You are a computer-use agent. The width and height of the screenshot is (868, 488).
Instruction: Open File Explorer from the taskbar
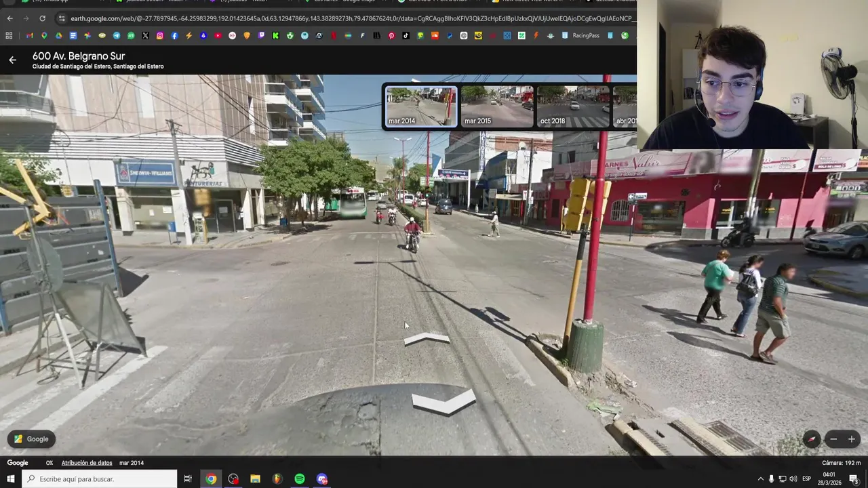pos(255,479)
